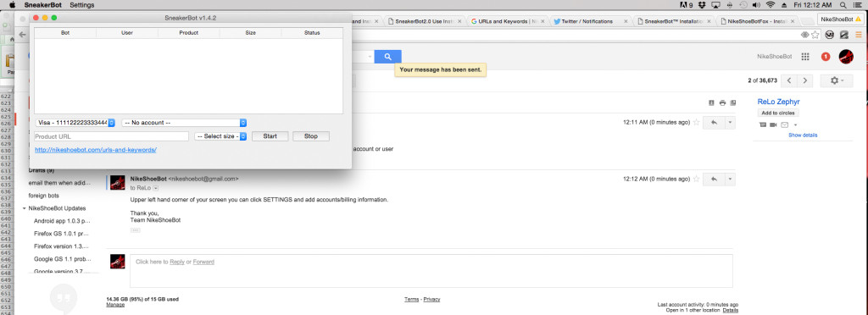Click the Wi-Fi icon in the menu bar
This screenshot has width=868, height=315.
coord(770,4)
